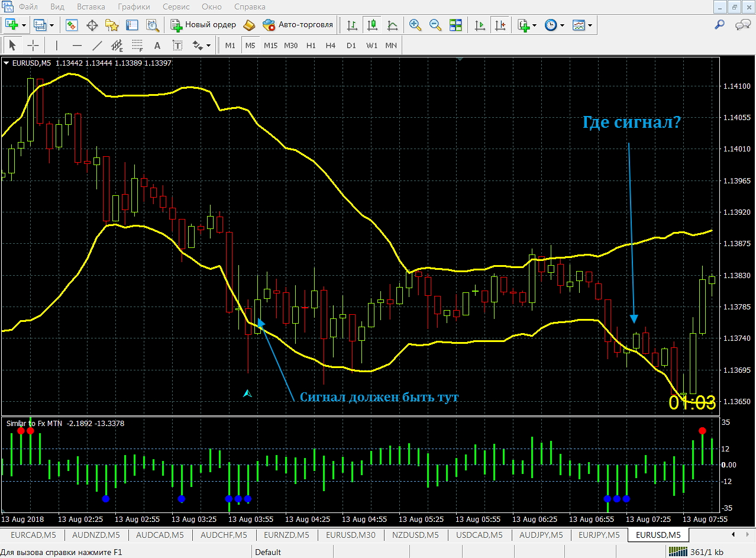756x558 pixels.
Task: Add a text annotation with A tool
Action: pos(157,45)
